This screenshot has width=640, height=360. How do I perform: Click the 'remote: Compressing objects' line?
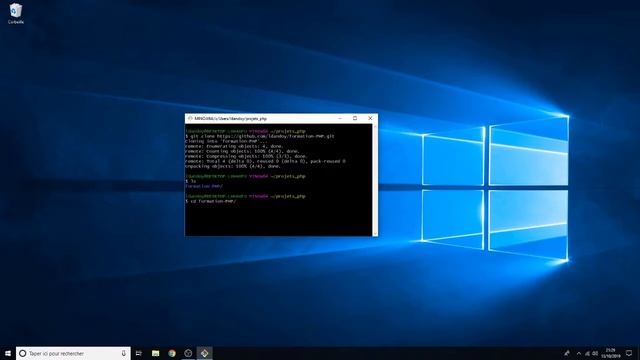click(247, 156)
